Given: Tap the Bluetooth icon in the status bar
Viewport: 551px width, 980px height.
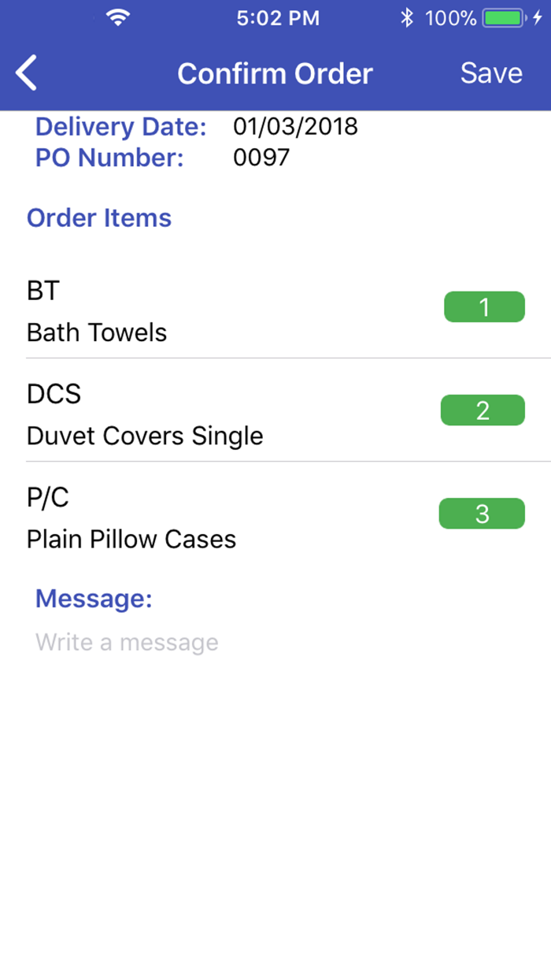Looking at the screenshot, I should click(x=408, y=17).
